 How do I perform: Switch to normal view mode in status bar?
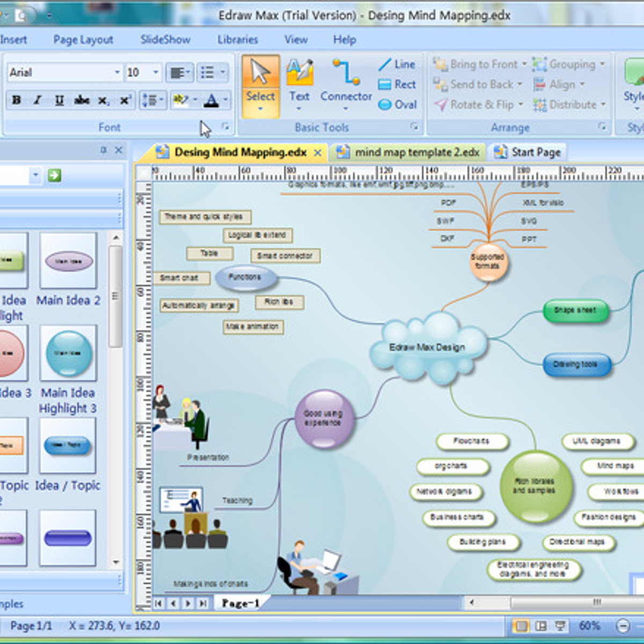521,626
